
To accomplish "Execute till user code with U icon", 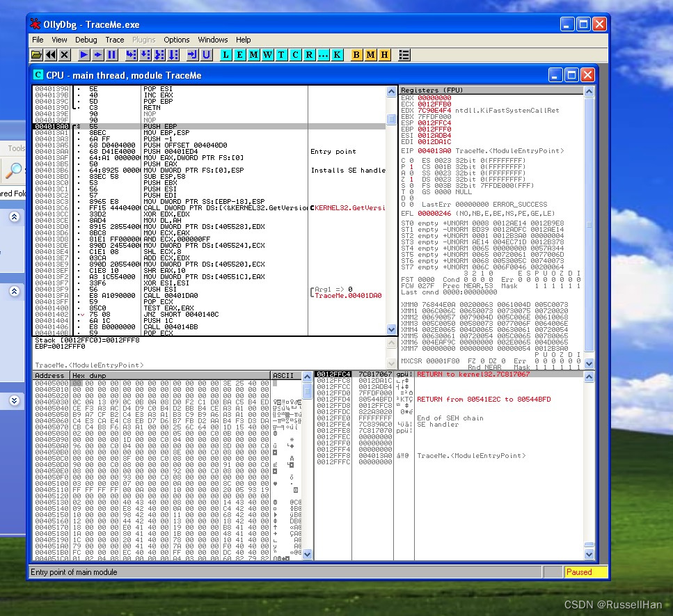I will (x=207, y=55).
